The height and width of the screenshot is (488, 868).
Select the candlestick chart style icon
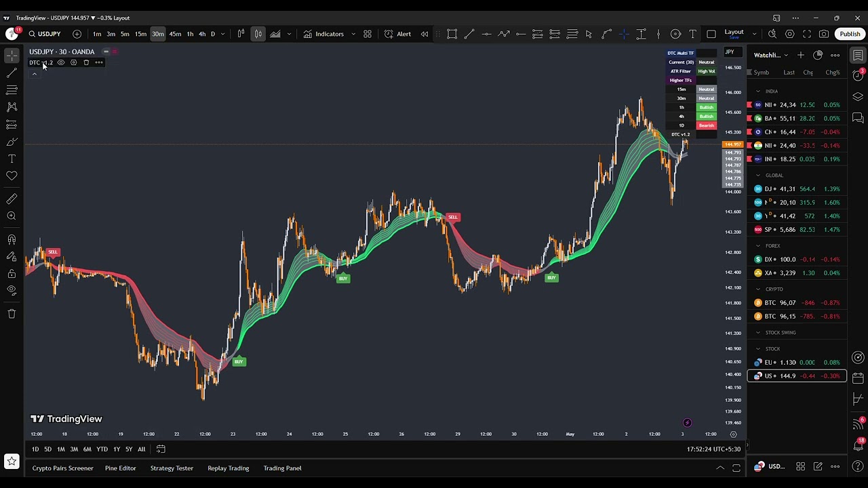258,34
